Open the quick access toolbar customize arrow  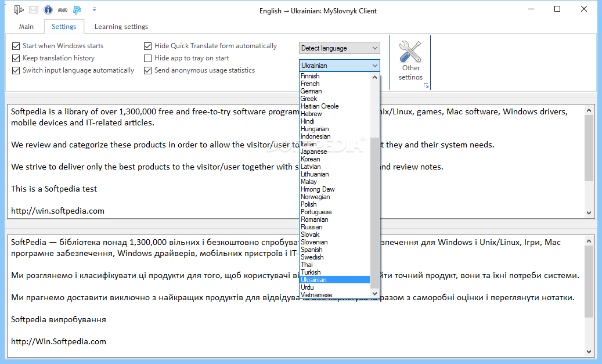94,9
